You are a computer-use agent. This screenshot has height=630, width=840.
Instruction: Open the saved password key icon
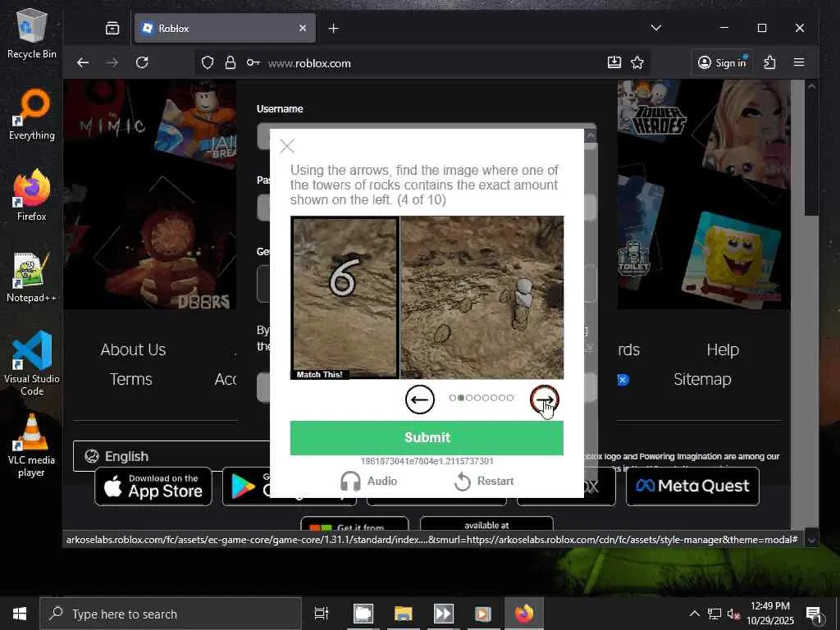(253, 62)
